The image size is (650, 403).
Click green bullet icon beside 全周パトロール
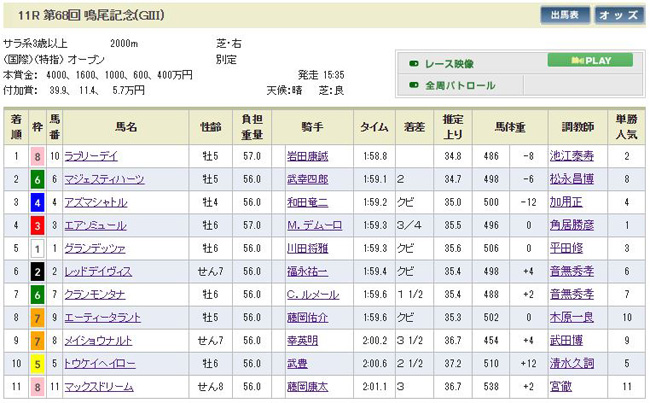(x=413, y=86)
